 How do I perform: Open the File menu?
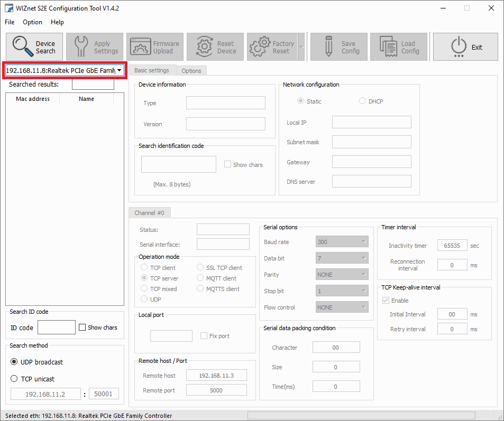click(x=10, y=22)
